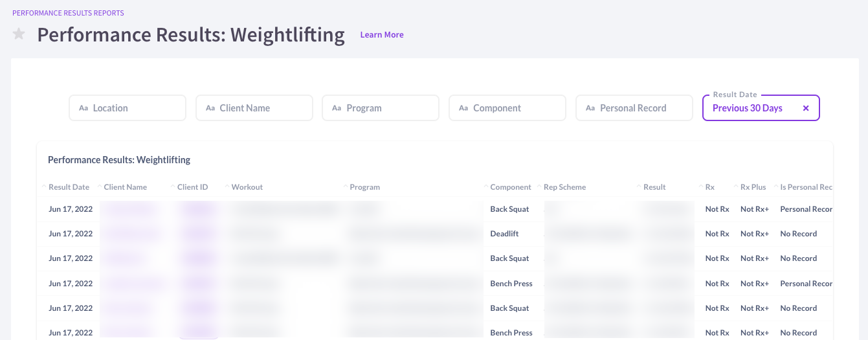Clear the Previous 30 Days date filter
Image resolution: width=868 pixels, height=340 pixels.
point(806,108)
